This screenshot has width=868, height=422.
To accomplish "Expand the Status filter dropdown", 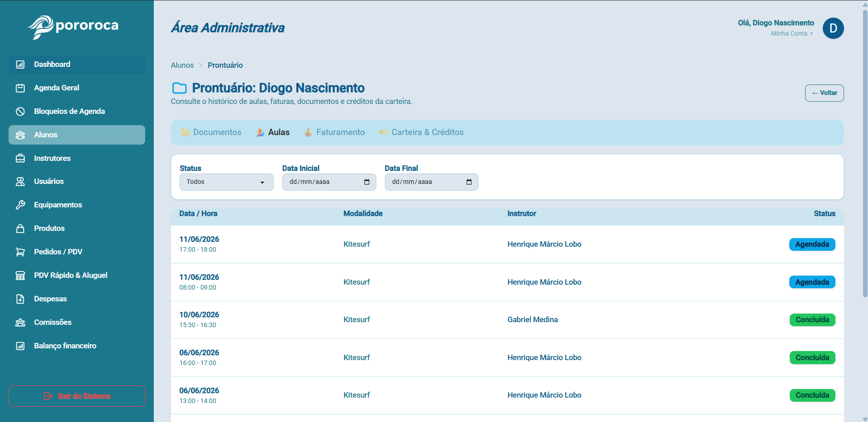I will pos(227,182).
